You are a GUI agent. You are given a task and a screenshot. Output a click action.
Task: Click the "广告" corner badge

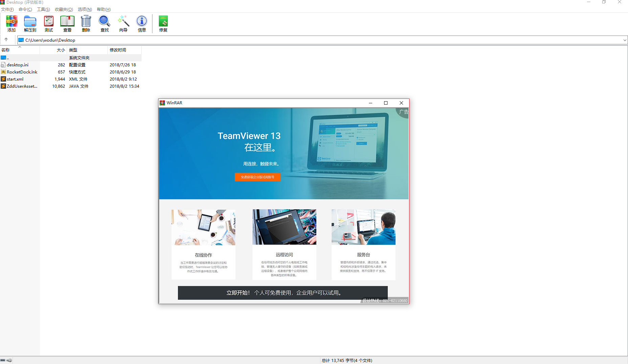tap(403, 112)
